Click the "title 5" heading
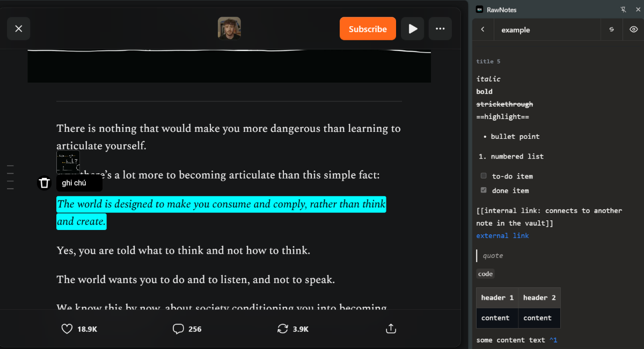Viewport: 644px width, 349px height. [488, 62]
